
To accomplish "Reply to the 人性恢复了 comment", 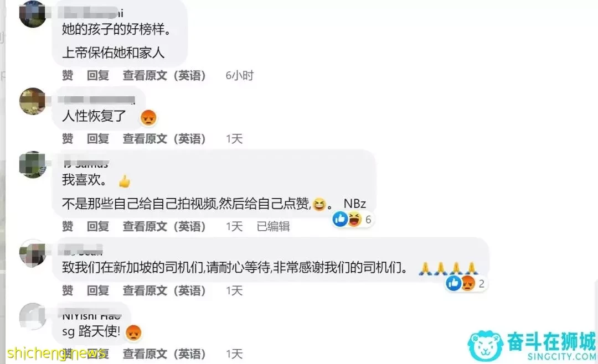I will click(x=98, y=139).
